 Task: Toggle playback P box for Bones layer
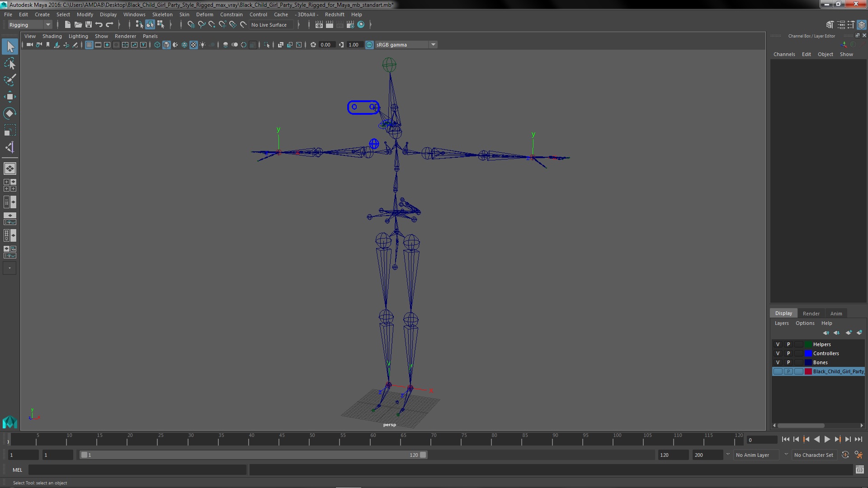[x=788, y=362]
